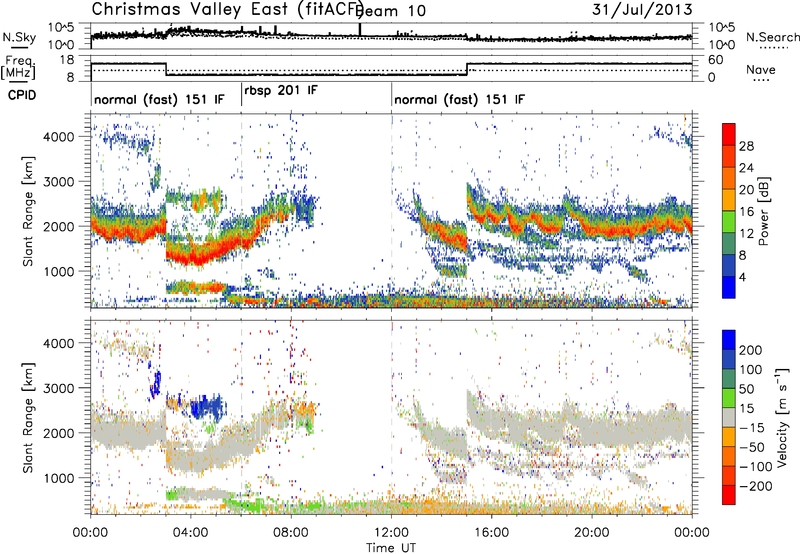Viewport: 800px width, 554px height.
Task: Click the blue velocity patch near 04:30 UT
Action: tap(207, 408)
